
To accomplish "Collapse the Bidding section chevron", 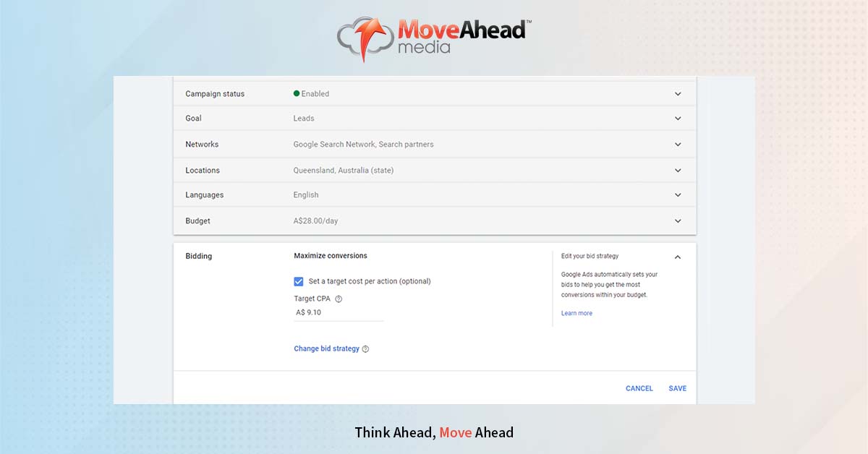I will (x=678, y=257).
